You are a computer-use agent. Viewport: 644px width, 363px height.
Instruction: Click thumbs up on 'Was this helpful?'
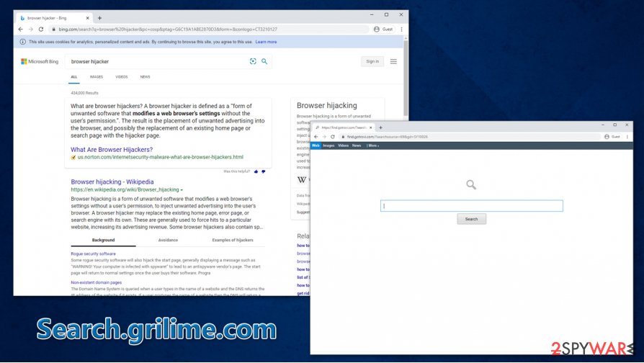pos(256,171)
